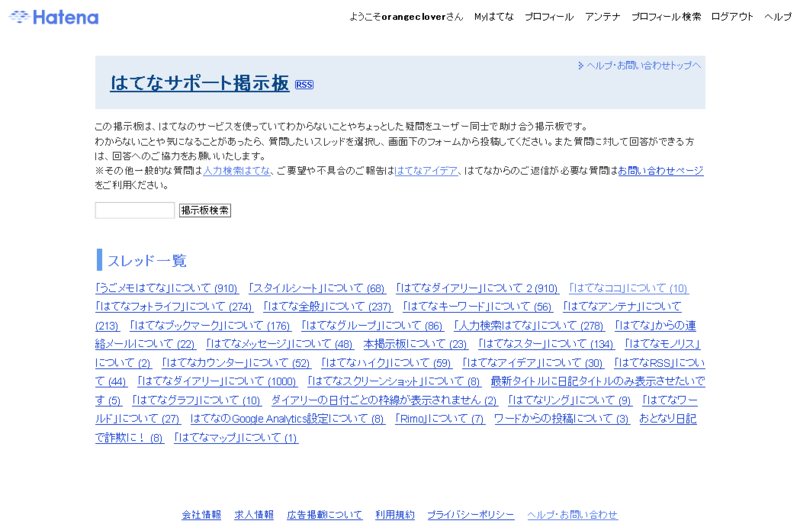Open thread 「はてなアイデア」について (30)
The width and height of the screenshot is (800, 524).
pyautogui.click(x=533, y=363)
